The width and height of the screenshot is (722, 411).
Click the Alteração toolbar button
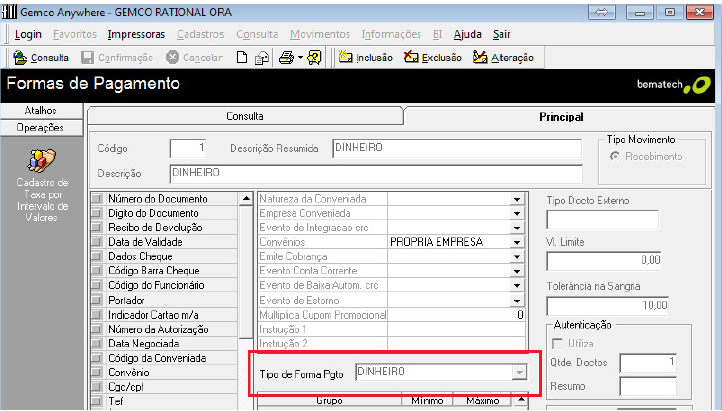[x=503, y=58]
